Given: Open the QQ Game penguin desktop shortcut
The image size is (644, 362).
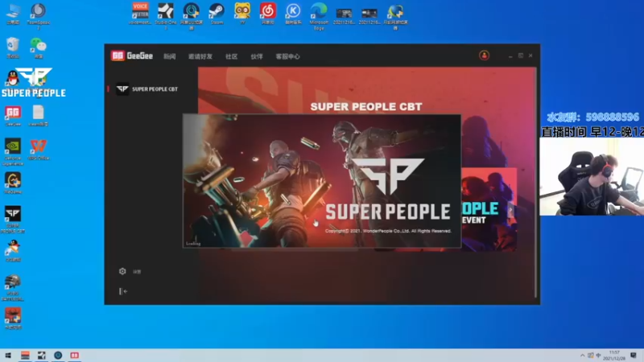Looking at the screenshot, I should click(x=13, y=250).
